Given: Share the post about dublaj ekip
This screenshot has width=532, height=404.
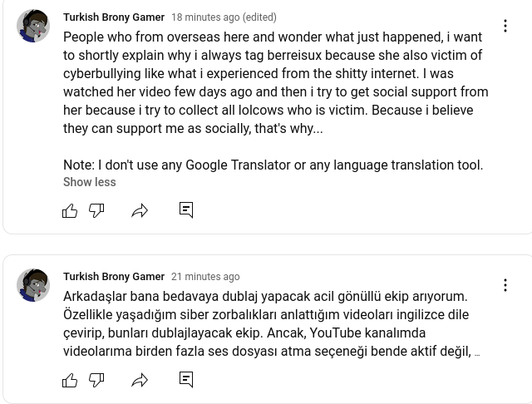Looking at the screenshot, I should tap(140, 380).
